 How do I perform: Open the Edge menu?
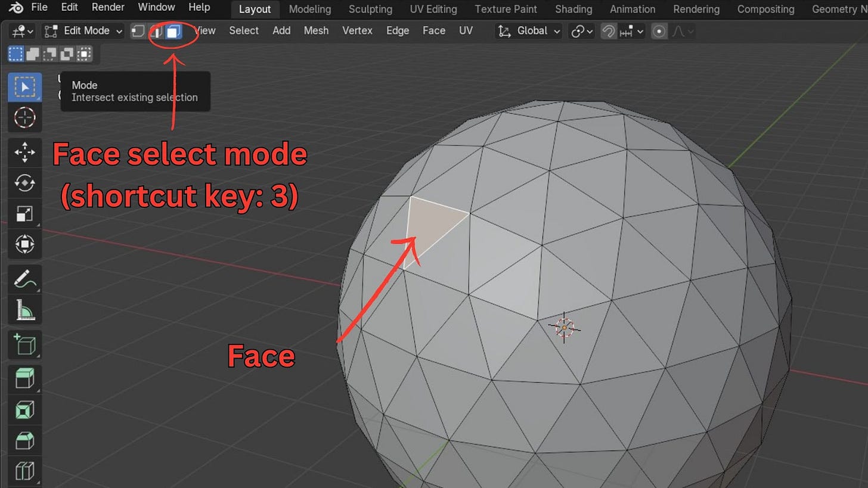pos(398,31)
